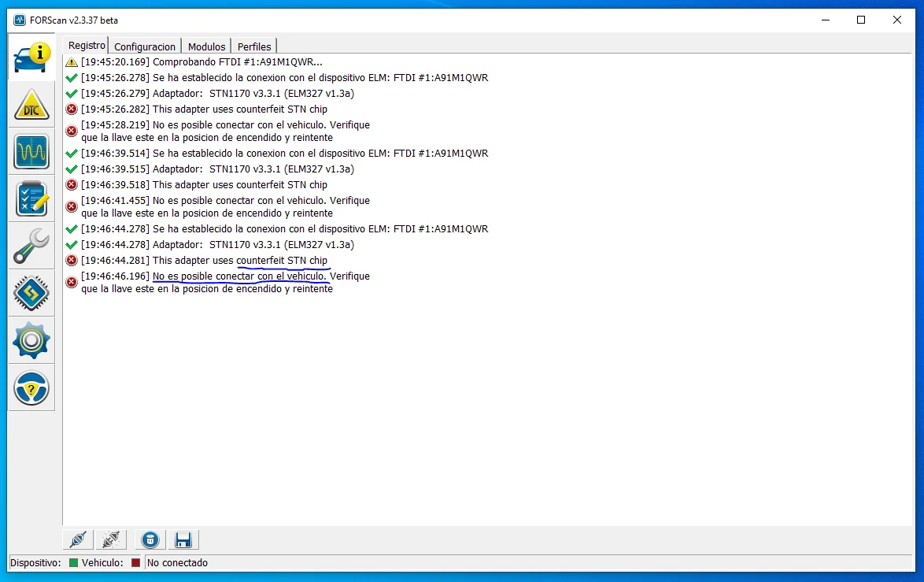
Task: Click the FORScan title bar app icon
Action: (20, 20)
